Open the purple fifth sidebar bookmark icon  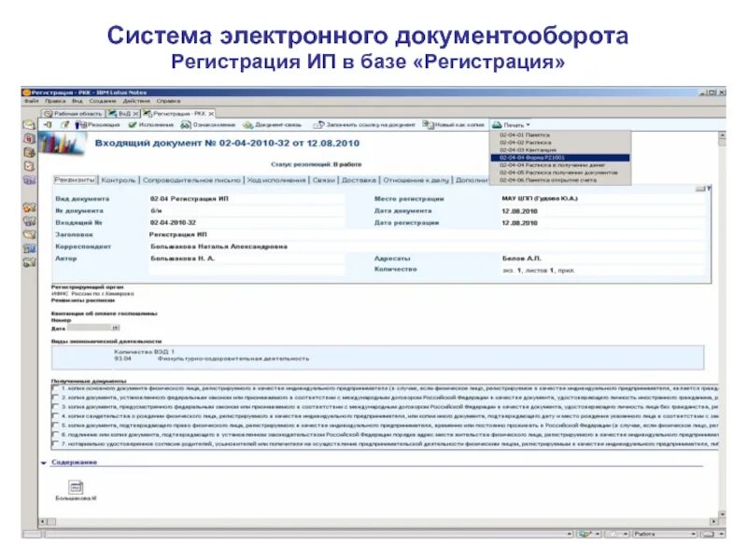point(29,180)
